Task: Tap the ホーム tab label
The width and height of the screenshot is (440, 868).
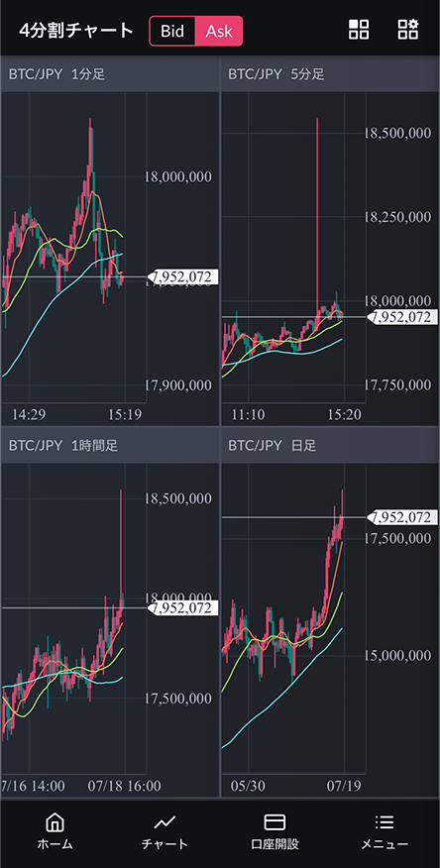Action: (55, 844)
